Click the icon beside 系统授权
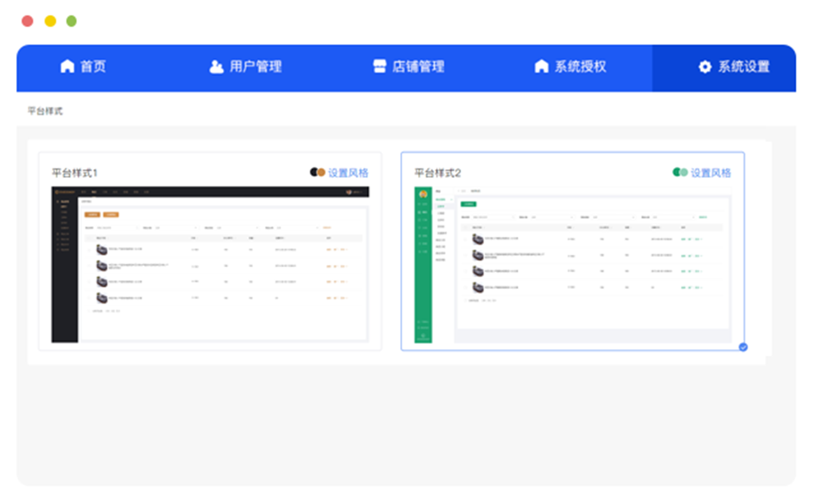Image resolution: width=814 pixels, height=504 pixels. pyautogui.click(x=541, y=66)
